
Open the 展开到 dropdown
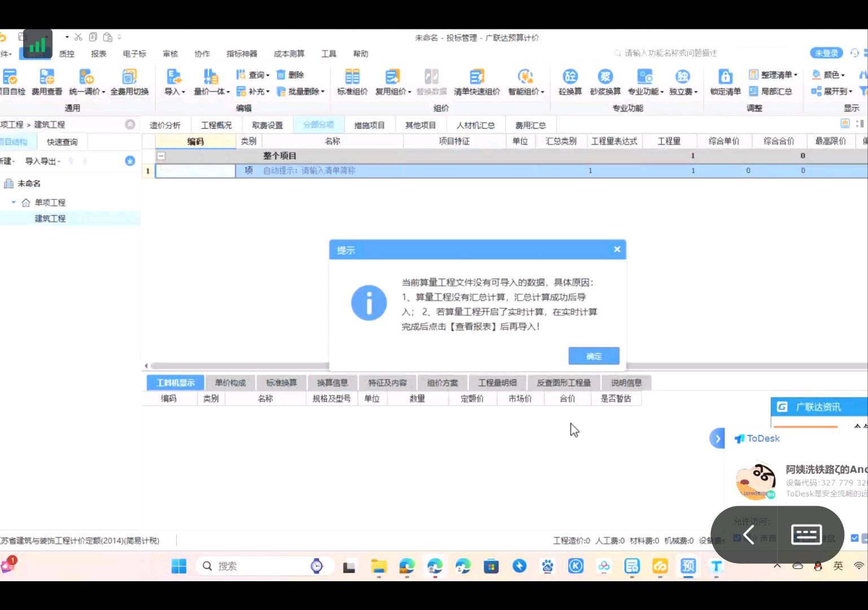pyautogui.click(x=832, y=91)
